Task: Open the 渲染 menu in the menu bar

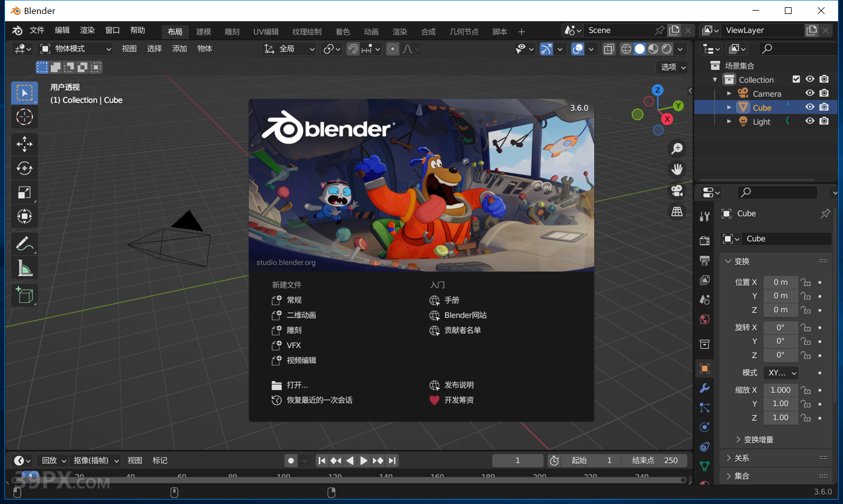Action: (x=87, y=31)
